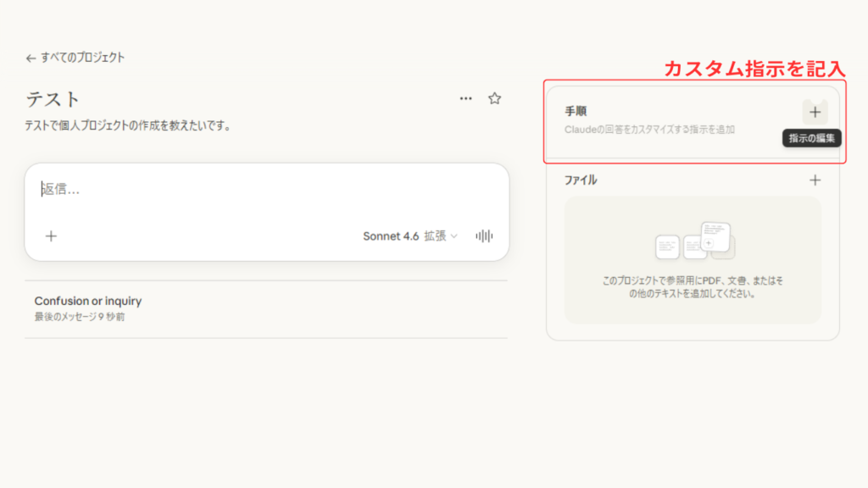This screenshot has width=868, height=488.
Task: Click the Claudeの回答をカスタマイズする指示を追加 placeholder text
Action: coord(649,130)
